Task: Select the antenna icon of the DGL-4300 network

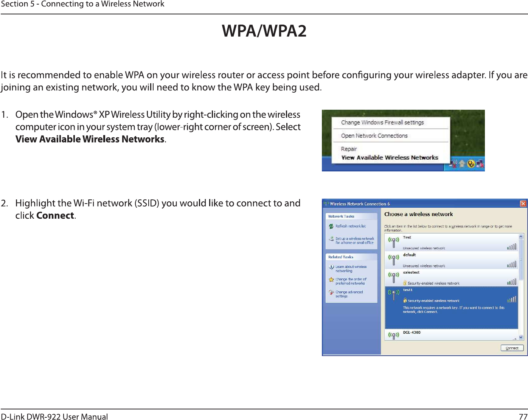Action: [393, 336]
